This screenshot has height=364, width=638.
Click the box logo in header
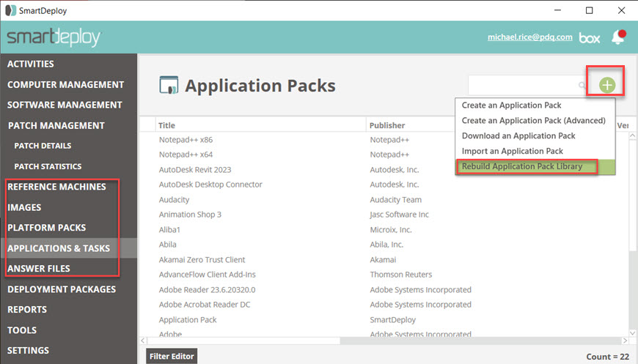[x=590, y=38]
